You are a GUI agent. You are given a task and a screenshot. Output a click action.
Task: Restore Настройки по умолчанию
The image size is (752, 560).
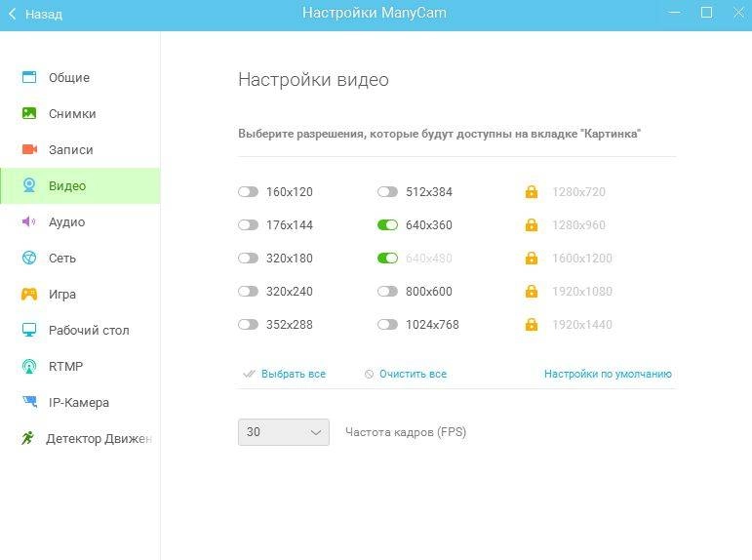pos(608,374)
